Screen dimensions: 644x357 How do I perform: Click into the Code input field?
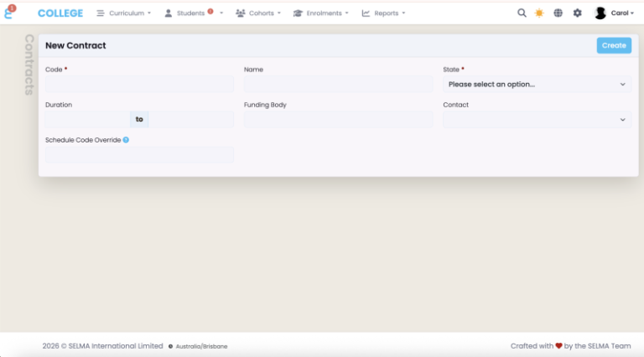point(139,84)
